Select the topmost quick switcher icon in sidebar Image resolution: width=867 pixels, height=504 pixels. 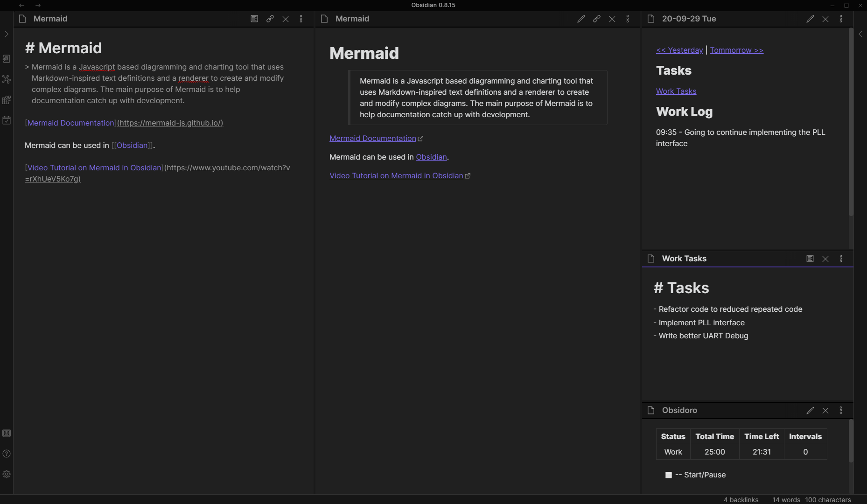7,59
